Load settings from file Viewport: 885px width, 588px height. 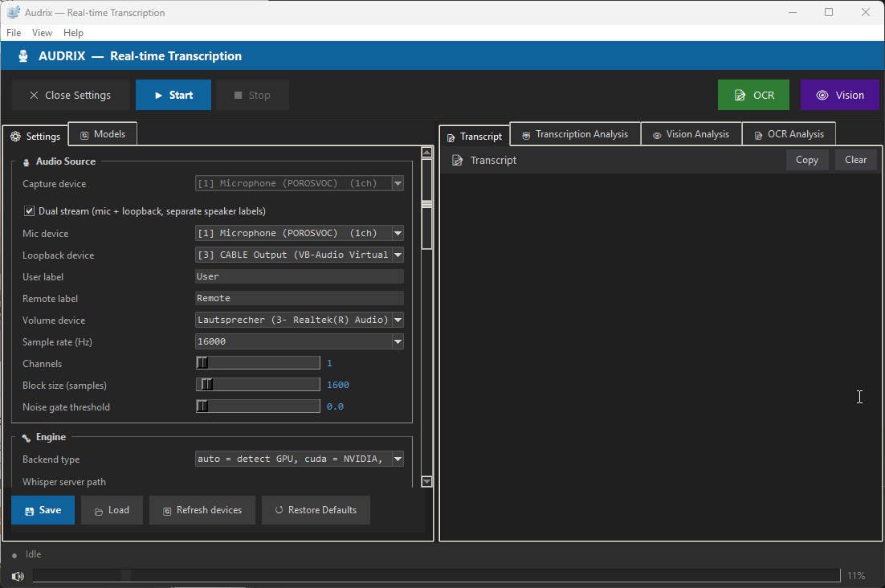coord(112,510)
